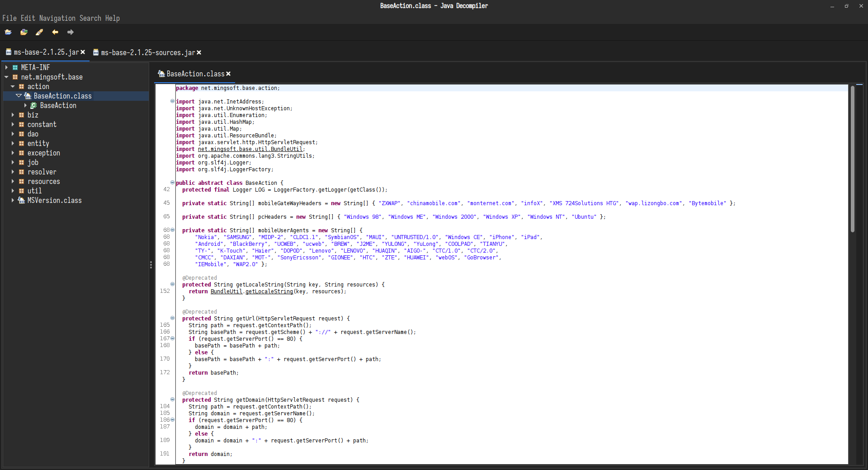Click the MSVersion.class file icon
The height and width of the screenshot is (470, 868).
point(21,200)
